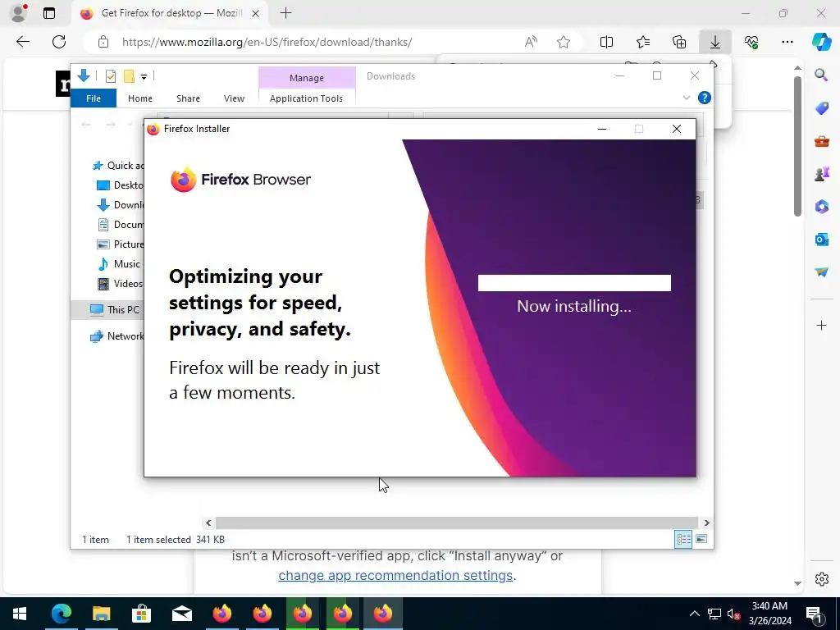Screen dimensions: 840x630
Task: Open Browser essentials heart icon
Action: pos(751,42)
